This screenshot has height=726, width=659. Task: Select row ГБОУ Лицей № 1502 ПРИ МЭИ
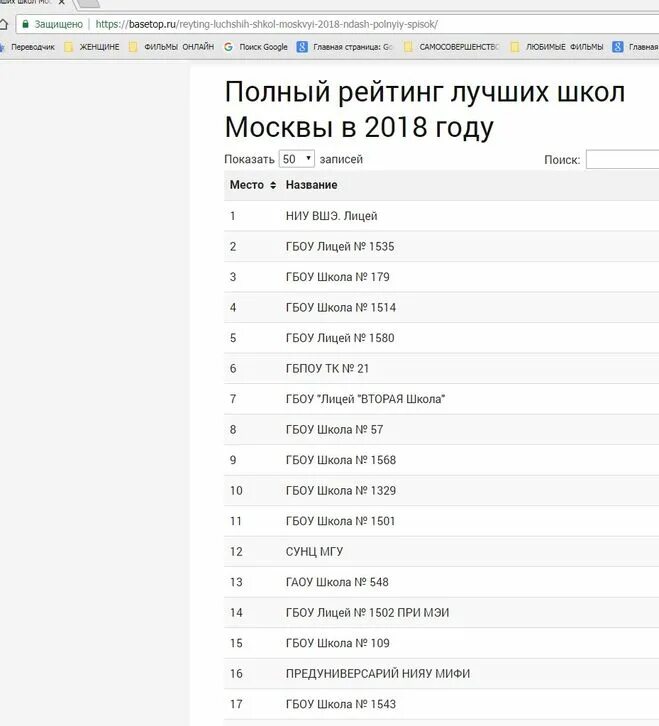coord(441,613)
